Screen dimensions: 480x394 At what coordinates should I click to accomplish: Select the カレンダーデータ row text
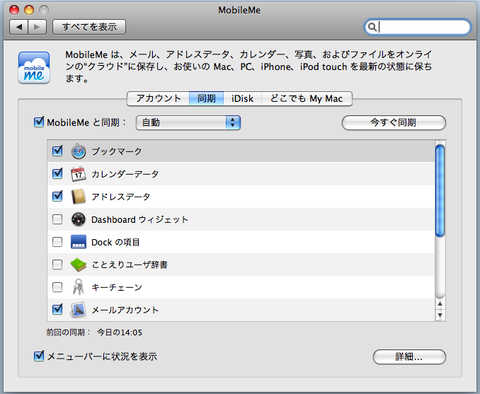(x=125, y=174)
